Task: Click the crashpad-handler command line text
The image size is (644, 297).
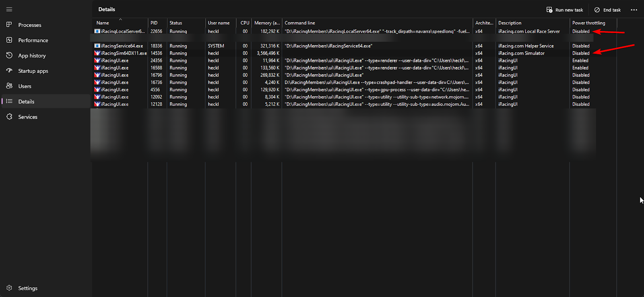Action: [377, 82]
